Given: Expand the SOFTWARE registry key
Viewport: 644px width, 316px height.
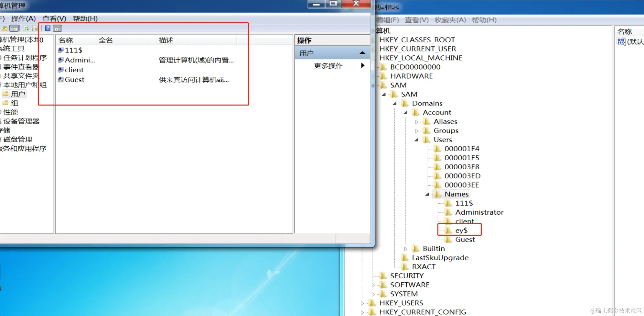Looking at the screenshot, I should tap(373, 285).
